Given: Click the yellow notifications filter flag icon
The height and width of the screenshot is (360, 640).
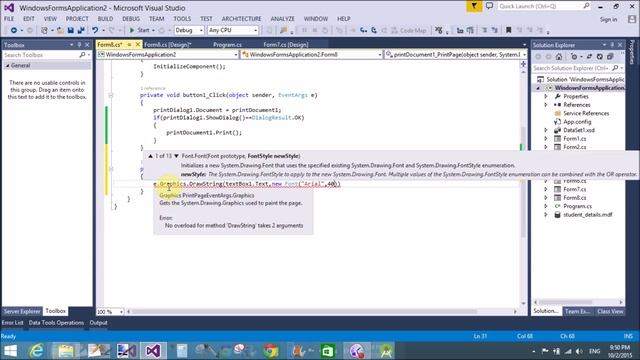Looking at the screenshot, I should coord(474,6).
